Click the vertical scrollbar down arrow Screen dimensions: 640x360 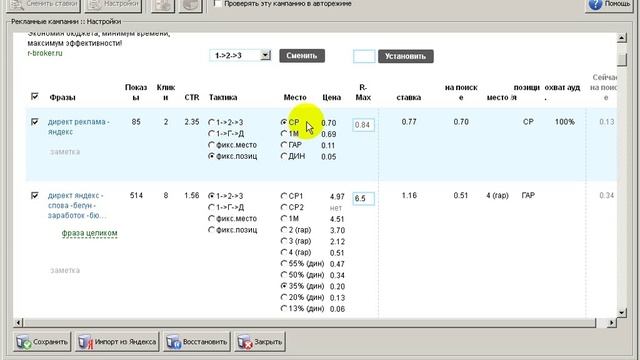(622, 313)
